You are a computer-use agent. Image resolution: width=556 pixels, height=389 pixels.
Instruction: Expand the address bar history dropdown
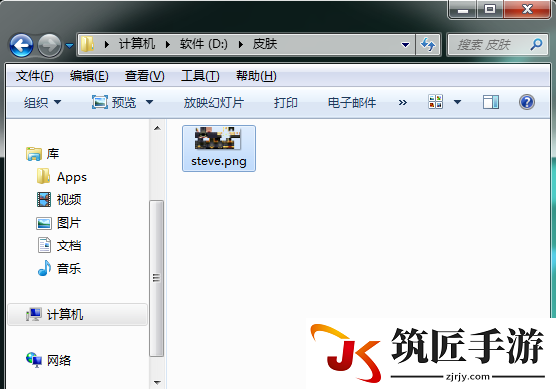[x=405, y=45]
